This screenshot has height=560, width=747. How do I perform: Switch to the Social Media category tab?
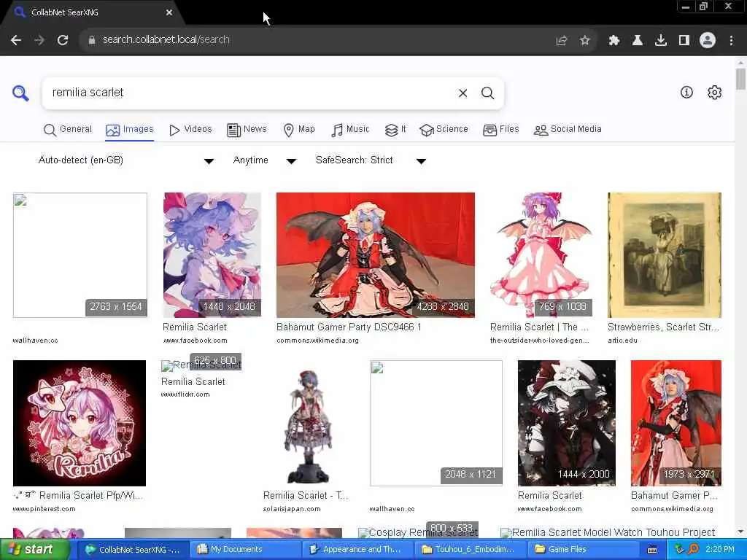(x=568, y=130)
